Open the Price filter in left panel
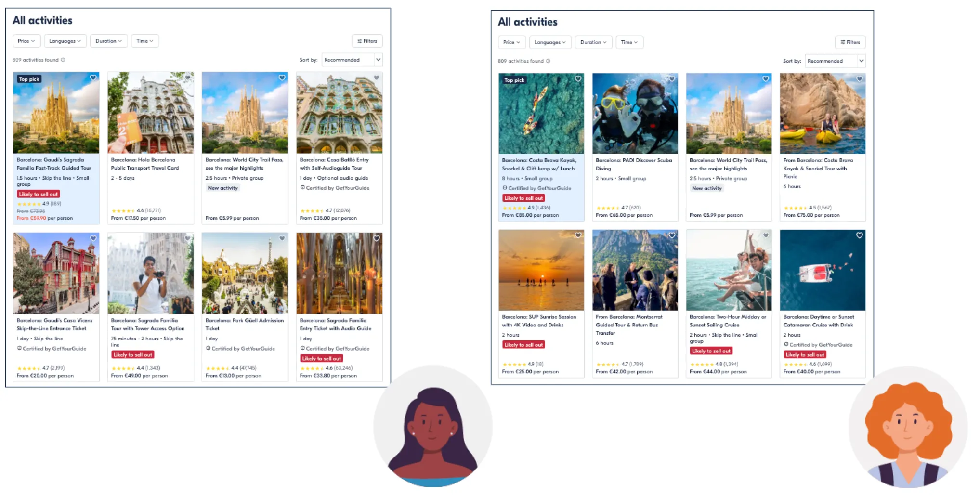Image resolution: width=980 pixels, height=496 pixels. point(26,41)
